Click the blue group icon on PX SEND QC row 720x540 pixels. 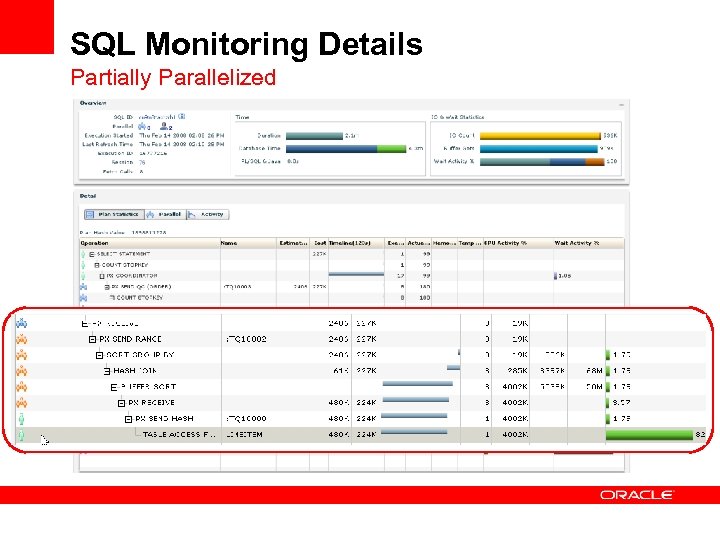[x=84, y=287]
